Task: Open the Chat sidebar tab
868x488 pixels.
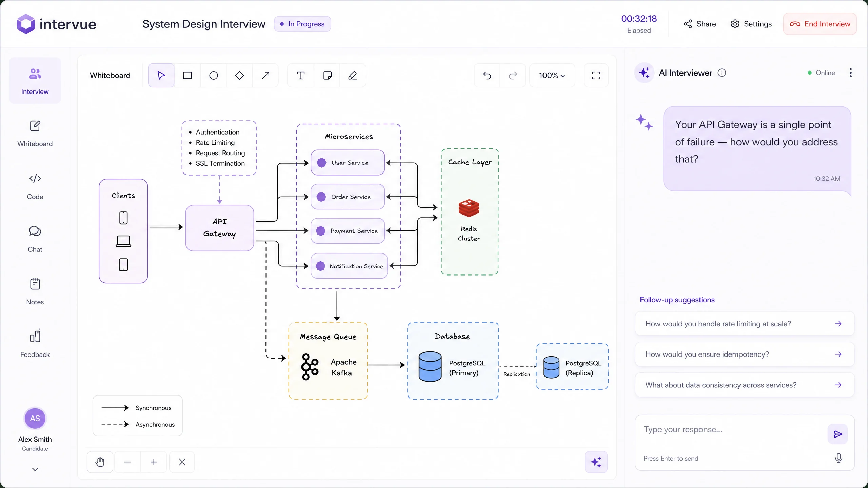Action: [35, 239]
